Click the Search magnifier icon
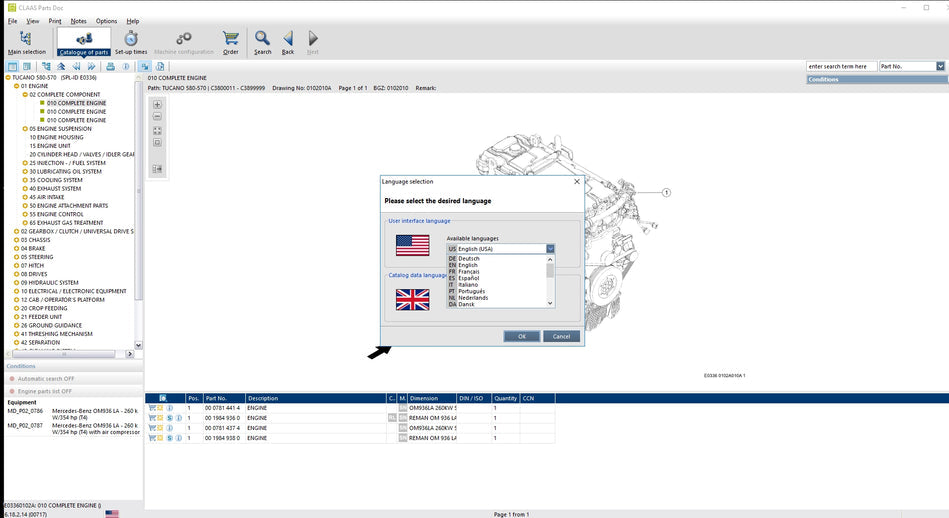 (x=262, y=40)
